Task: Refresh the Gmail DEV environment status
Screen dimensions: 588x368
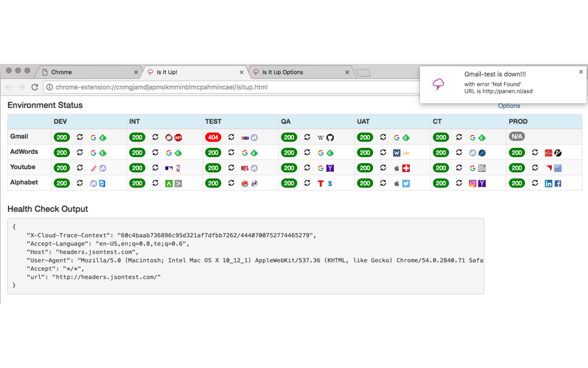Action: coord(80,137)
